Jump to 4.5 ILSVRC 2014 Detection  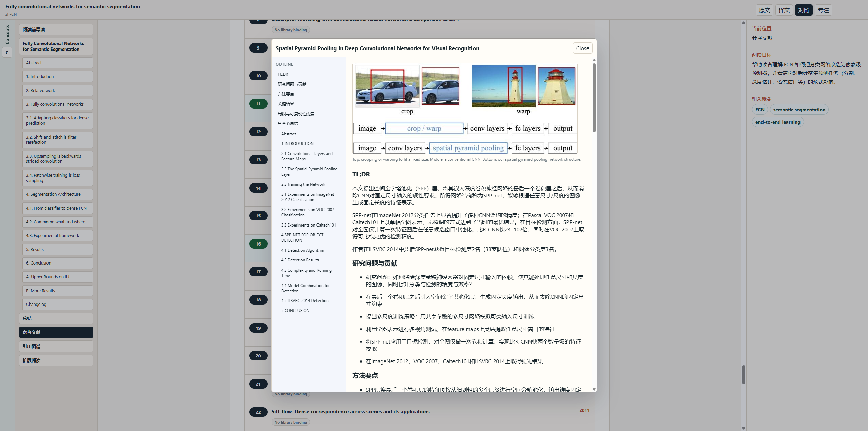point(305,300)
